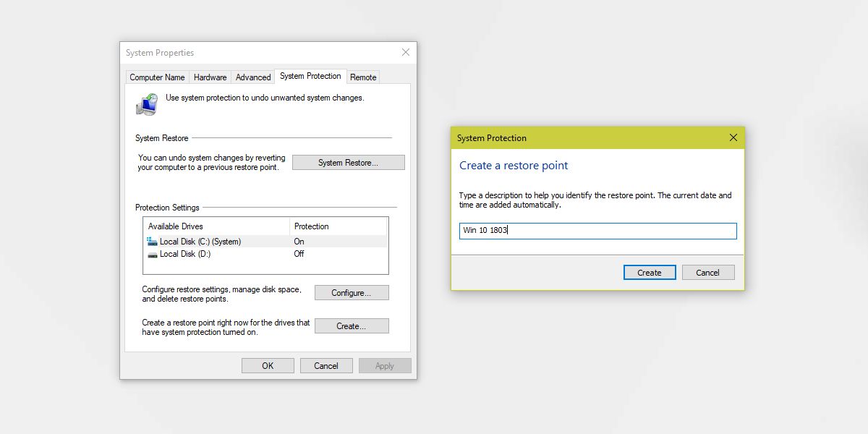The width and height of the screenshot is (868, 434).
Task: Open System Restore wizard
Action: tap(348, 162)
